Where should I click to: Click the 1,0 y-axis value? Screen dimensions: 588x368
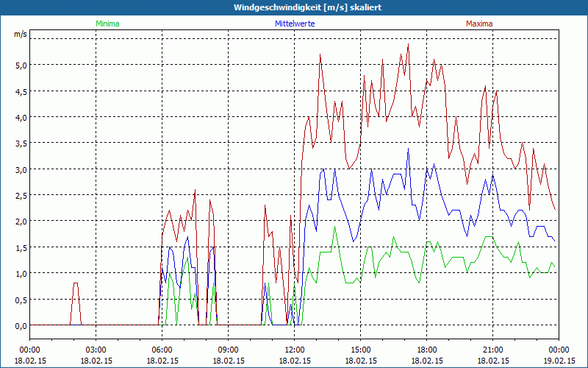pos(21,273)
